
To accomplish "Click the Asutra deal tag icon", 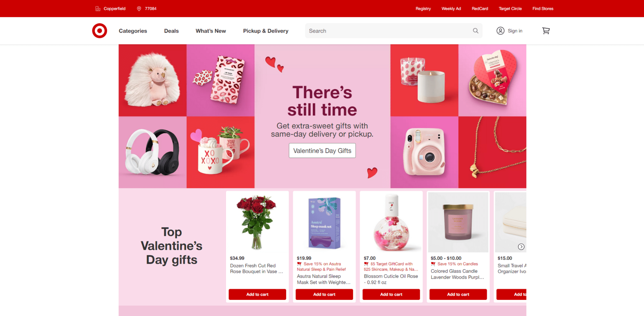I will [299, 264].
